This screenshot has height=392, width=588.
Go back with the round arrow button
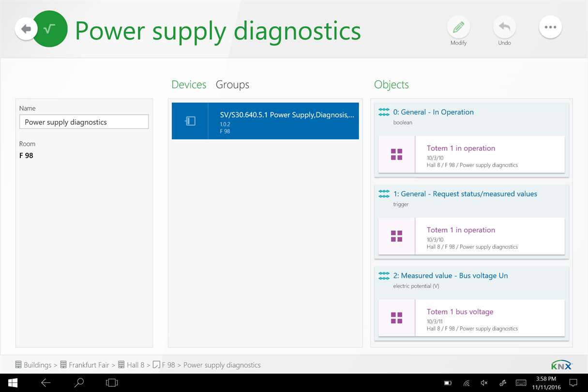(x=26, y=29)
